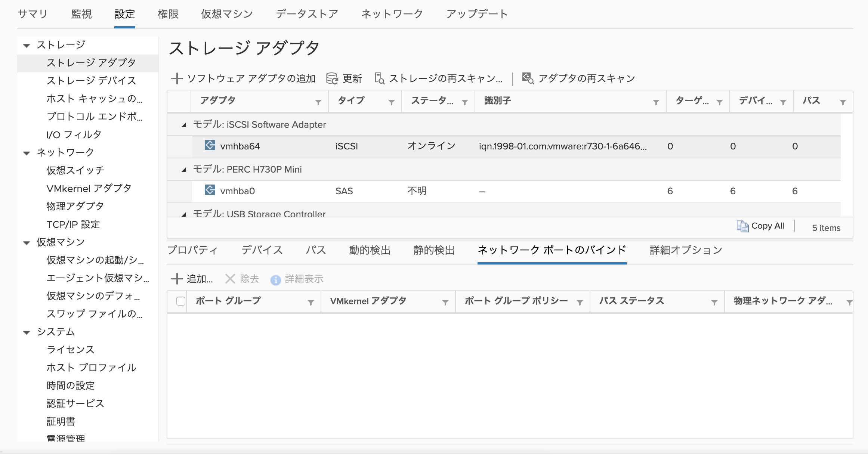
Task: Click the Copy All button label
Action: click(x=767, y=226)
